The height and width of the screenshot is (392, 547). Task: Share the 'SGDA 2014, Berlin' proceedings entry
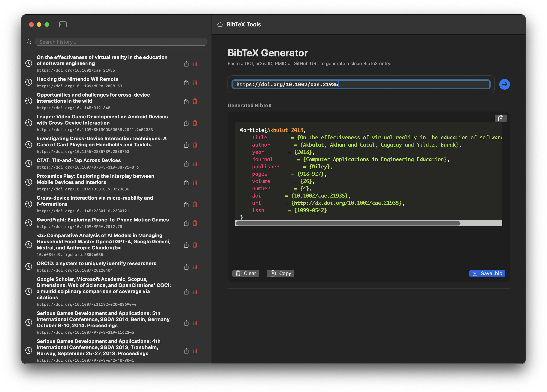(x=186, y=323)
